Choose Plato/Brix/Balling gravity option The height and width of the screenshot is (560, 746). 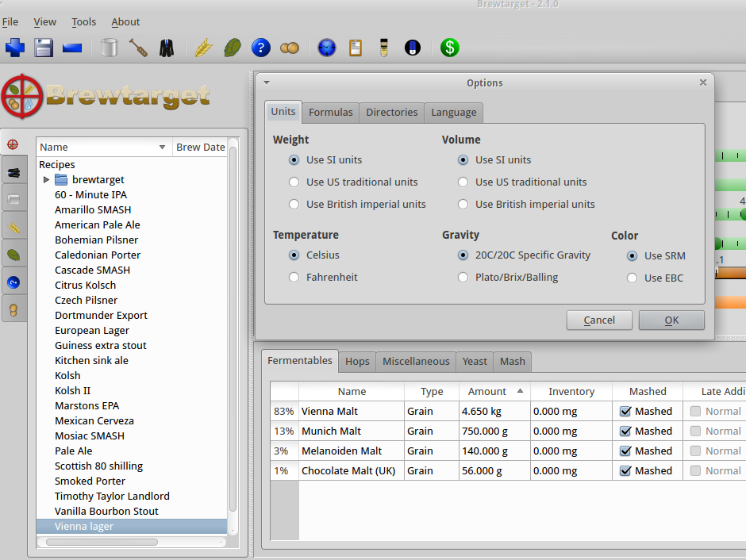point(463,277)
